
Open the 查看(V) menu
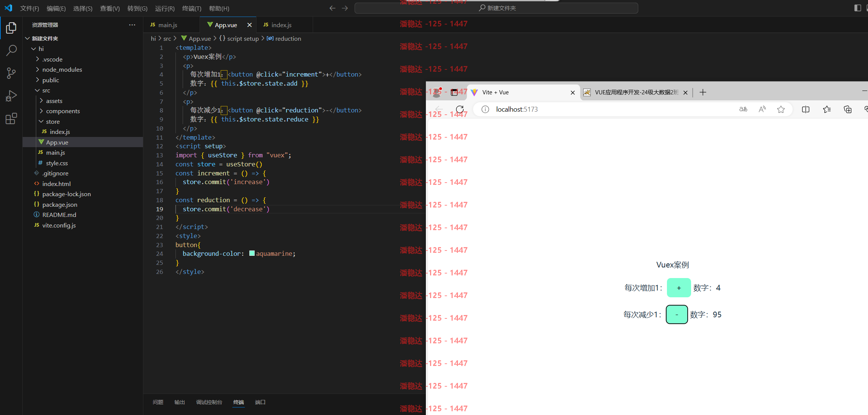(110, 8)
